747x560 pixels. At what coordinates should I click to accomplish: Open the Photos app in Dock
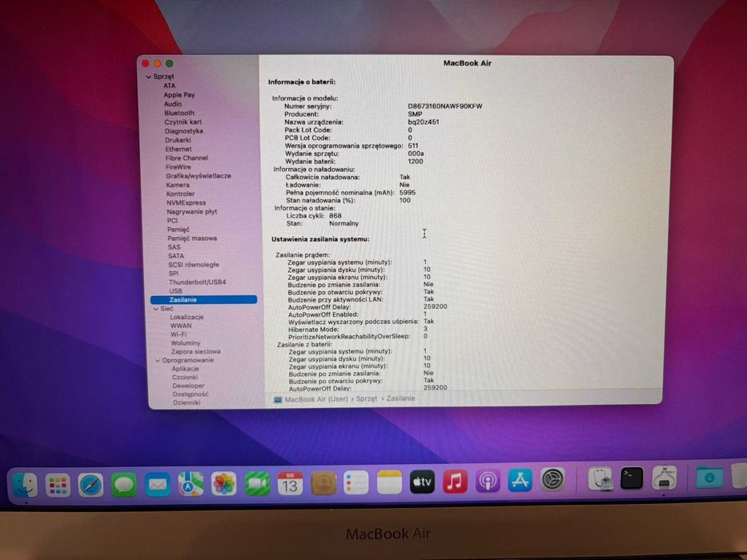coord(224,484)
